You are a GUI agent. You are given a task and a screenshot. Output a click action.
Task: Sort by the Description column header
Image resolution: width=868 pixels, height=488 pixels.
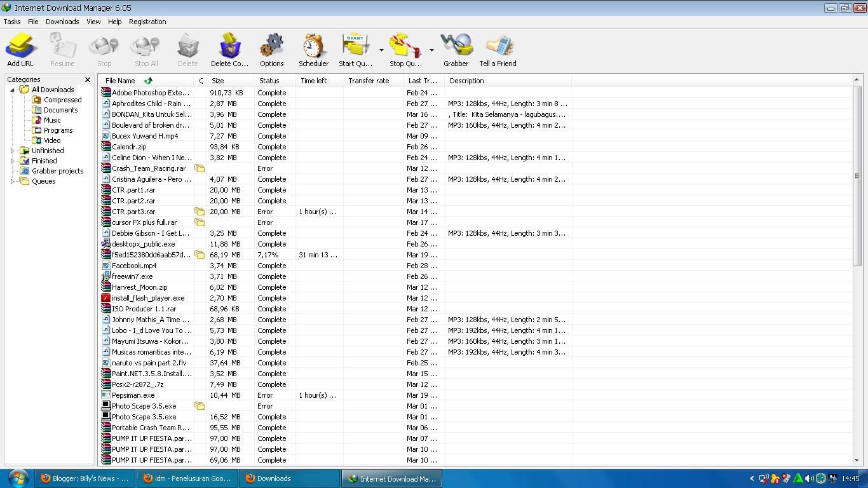click(x=508, y=81)
